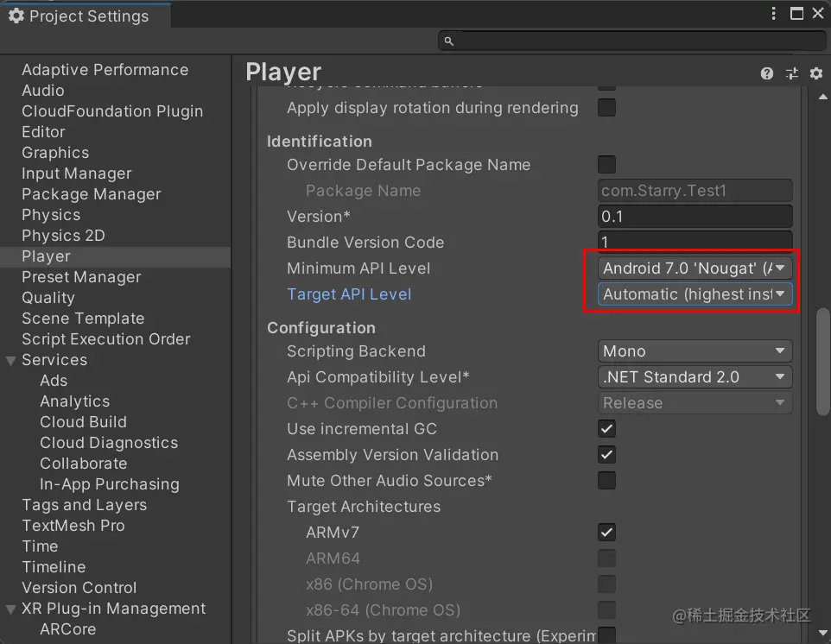Open Analytics service settings
The height and width of the screenshot is (644, 831).
75,401
